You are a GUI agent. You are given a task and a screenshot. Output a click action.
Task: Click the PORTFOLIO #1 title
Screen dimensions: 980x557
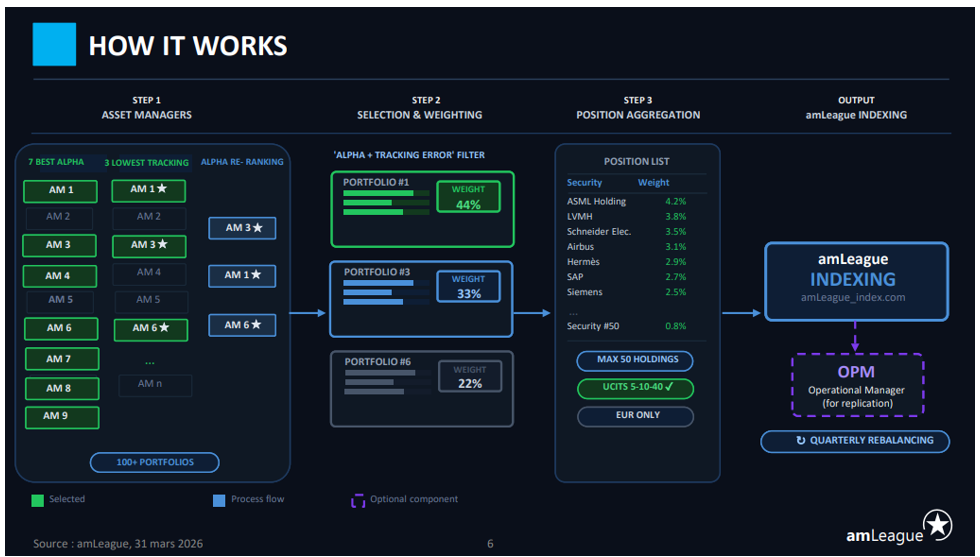(376, 182)
